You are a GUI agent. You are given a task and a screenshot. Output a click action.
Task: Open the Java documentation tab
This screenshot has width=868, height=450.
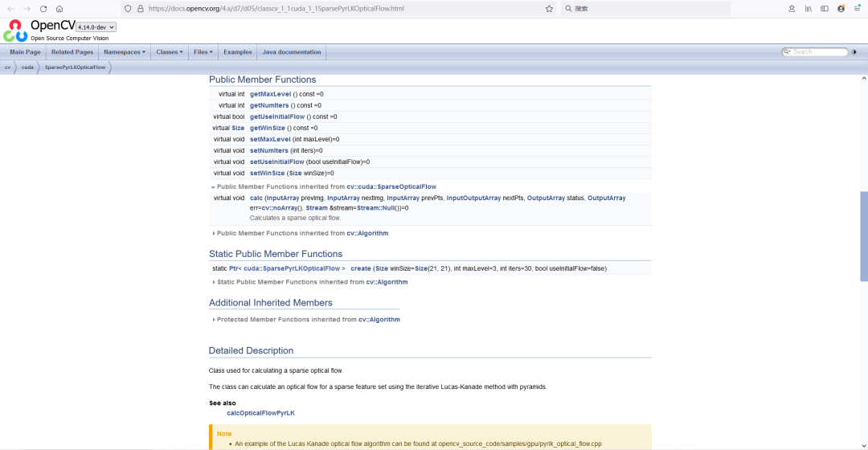pyautogui.click(x=292, y=52)
